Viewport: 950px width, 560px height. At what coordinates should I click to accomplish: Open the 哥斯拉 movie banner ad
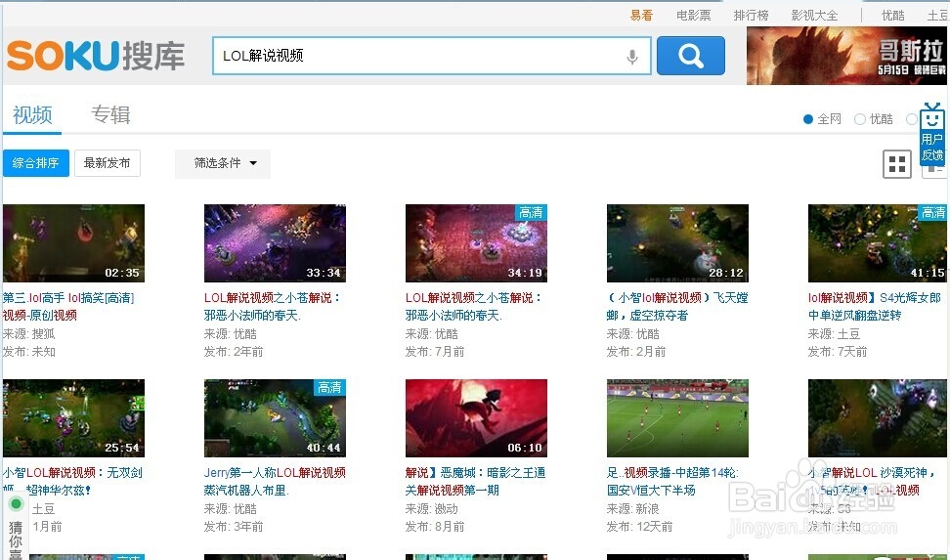tap(846, 56)
